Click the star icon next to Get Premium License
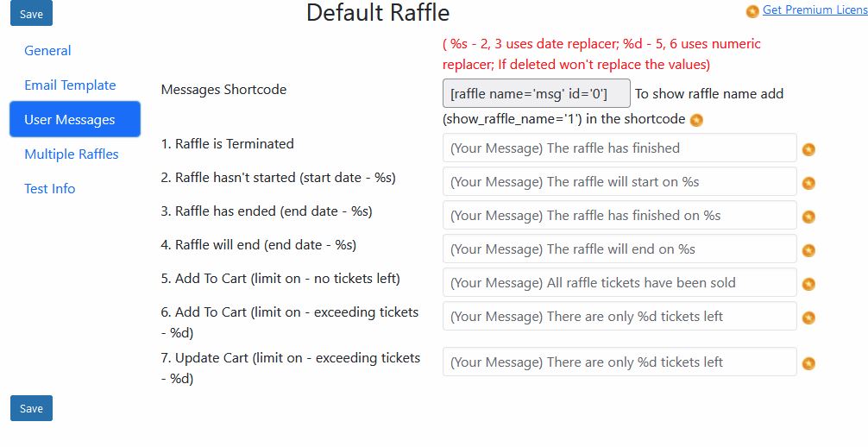This screenshot has width=868, height=447. click(752, 11)
